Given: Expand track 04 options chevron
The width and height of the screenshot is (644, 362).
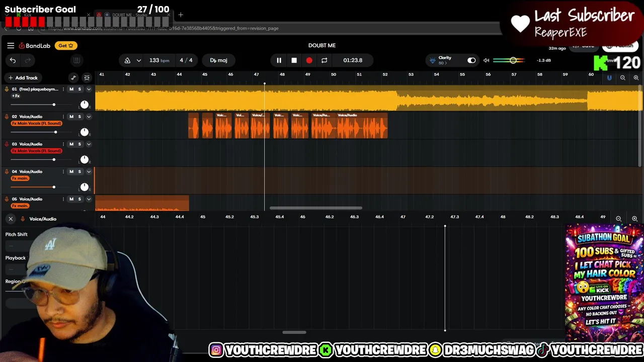Looking at the screenshot, I should [89, 171].
